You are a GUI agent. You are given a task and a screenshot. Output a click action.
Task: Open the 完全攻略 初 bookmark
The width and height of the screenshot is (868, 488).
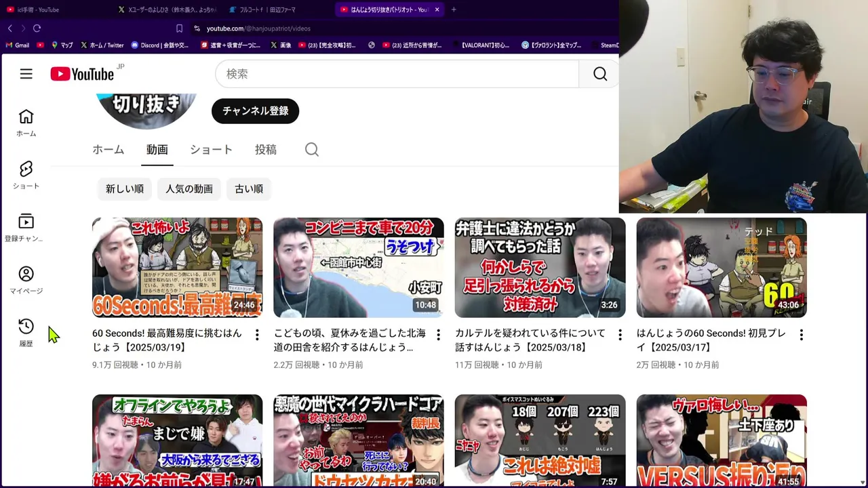(328, 45)
